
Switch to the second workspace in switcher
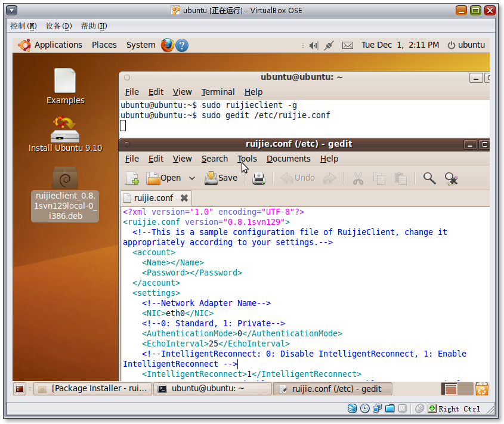[465, 389]
